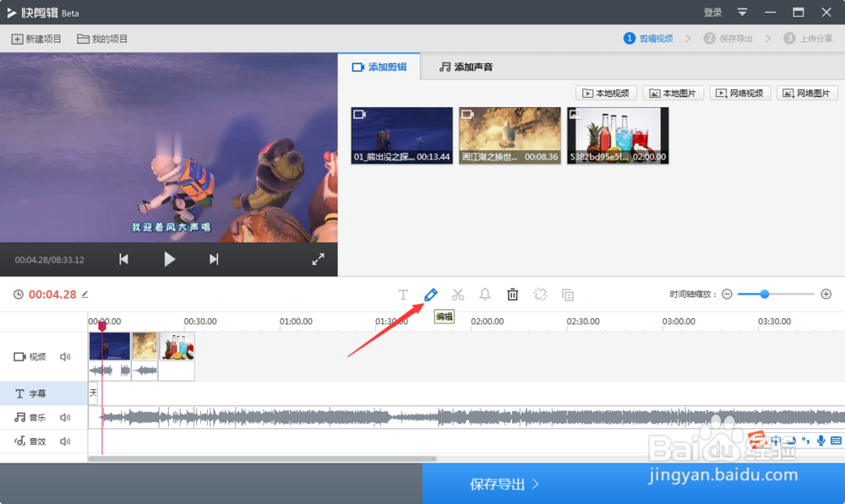This screenshot has height=504, width=845.
Task: Go to step 3 Upload Share
Action: pyautogui.click(x=808, y=38)
